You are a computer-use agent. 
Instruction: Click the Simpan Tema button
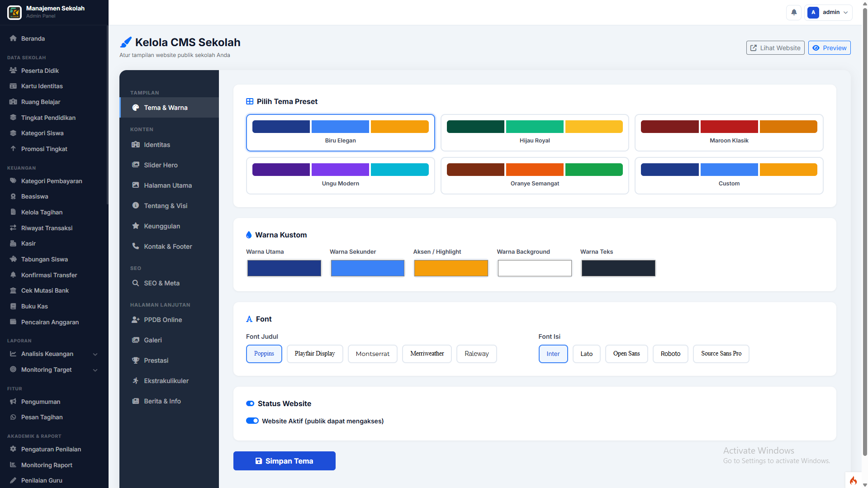pyautogui.click(x=285, y=461)
